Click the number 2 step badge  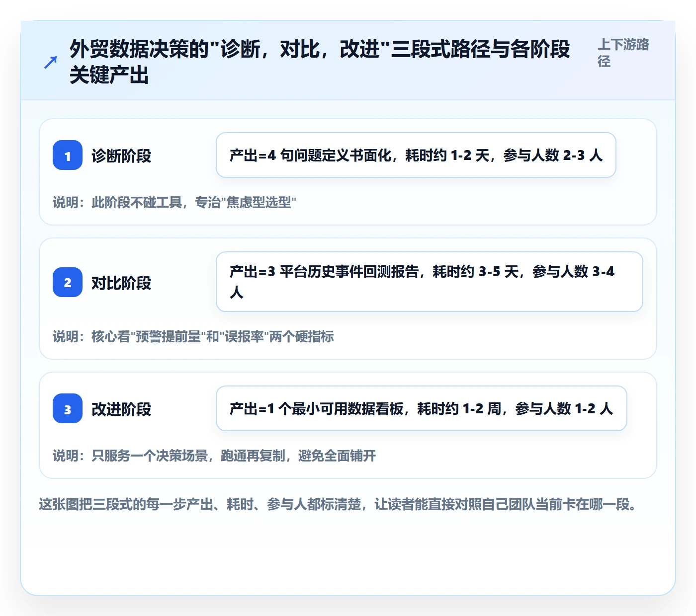[x=68, y=282]
